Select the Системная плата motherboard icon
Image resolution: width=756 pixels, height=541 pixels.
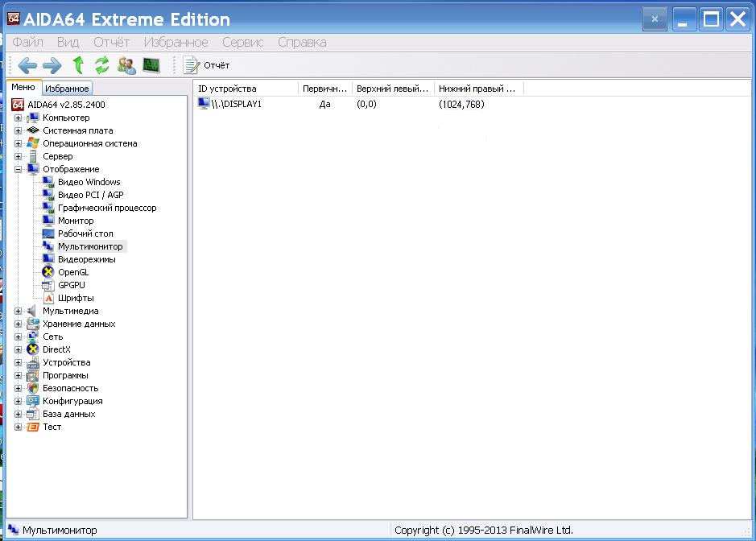coord(33,130)
